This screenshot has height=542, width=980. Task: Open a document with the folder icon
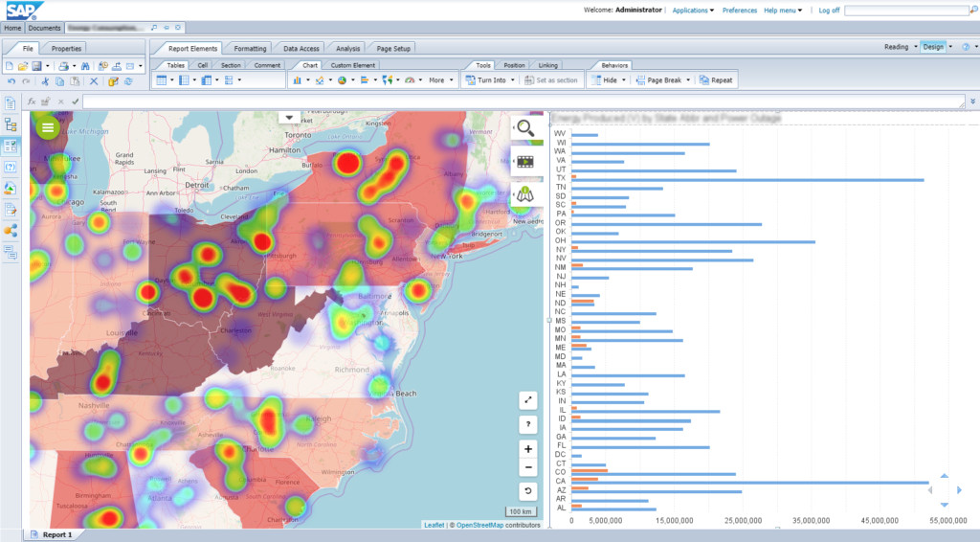coord(23,66)
